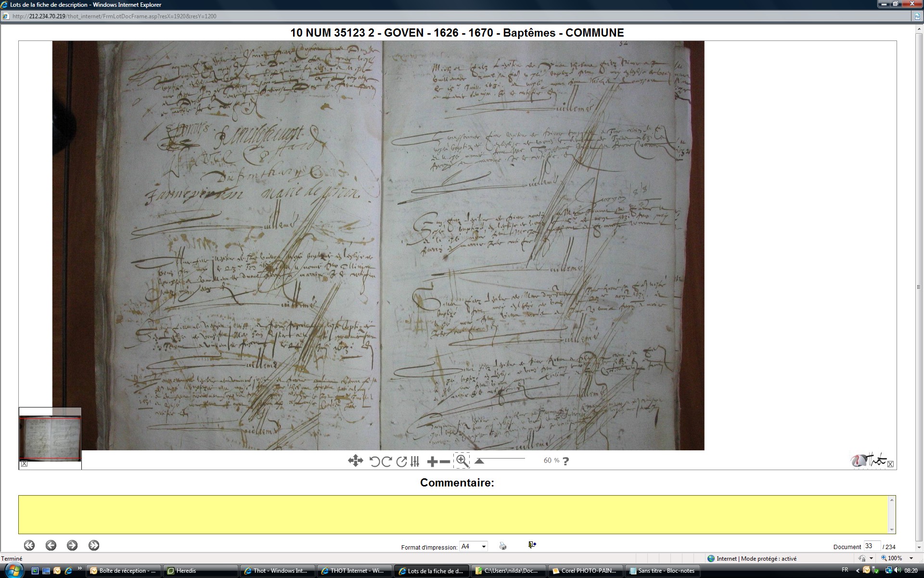Open the Format d'impression A4 dropdown
The image size is (924, 578).
tap(484, 547)
